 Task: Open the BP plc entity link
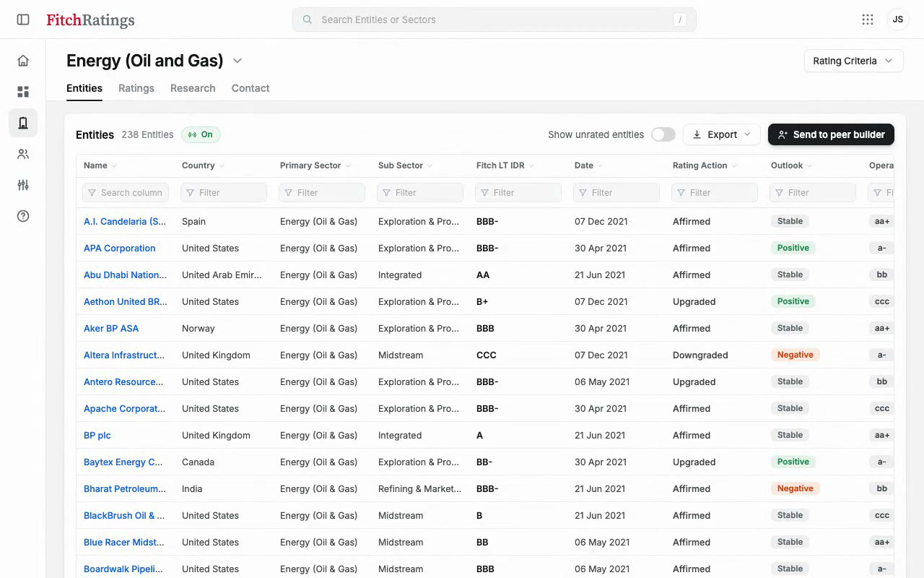[97, 435]
